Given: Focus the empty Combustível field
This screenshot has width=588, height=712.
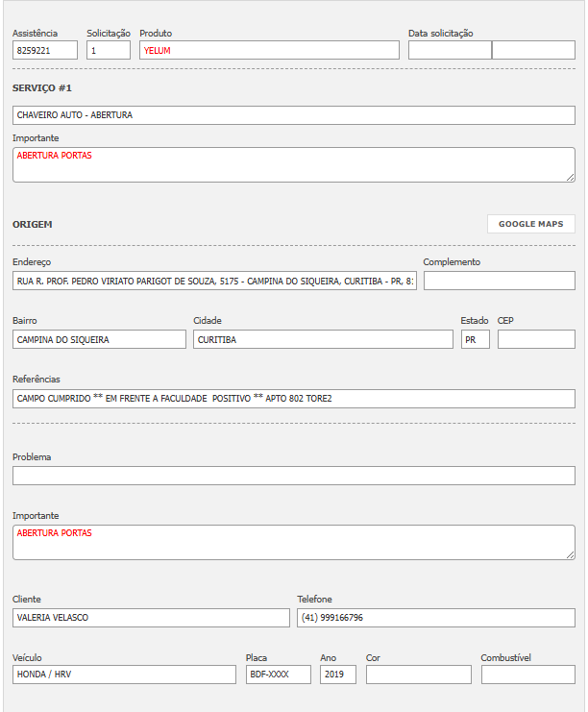Looking at the screenshot, I should click(527, 675).
